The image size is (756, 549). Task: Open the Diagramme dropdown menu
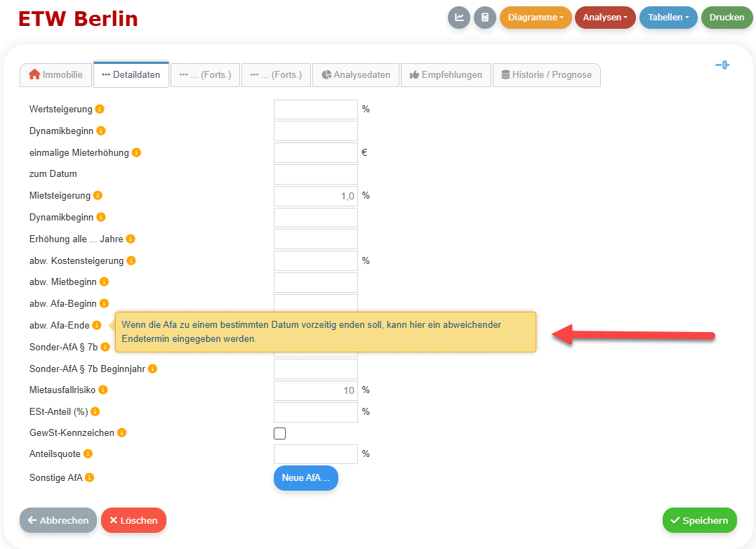(536, 18)
